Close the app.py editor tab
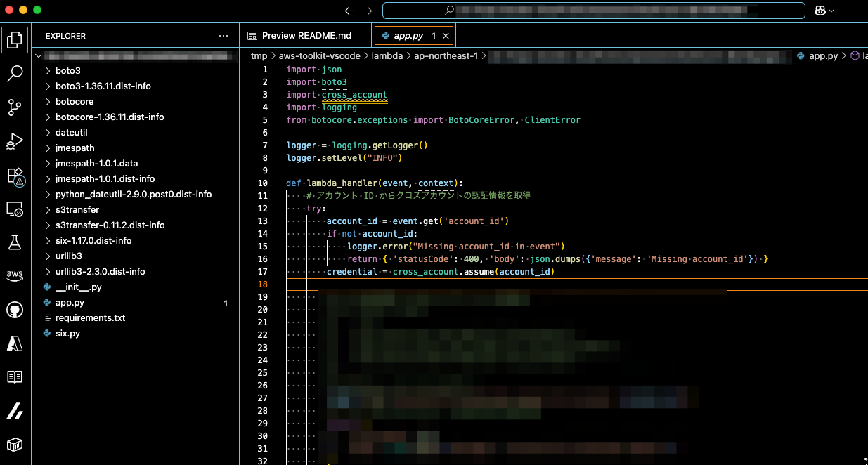Screen dimensions: 868x465 tap(446, 36)
